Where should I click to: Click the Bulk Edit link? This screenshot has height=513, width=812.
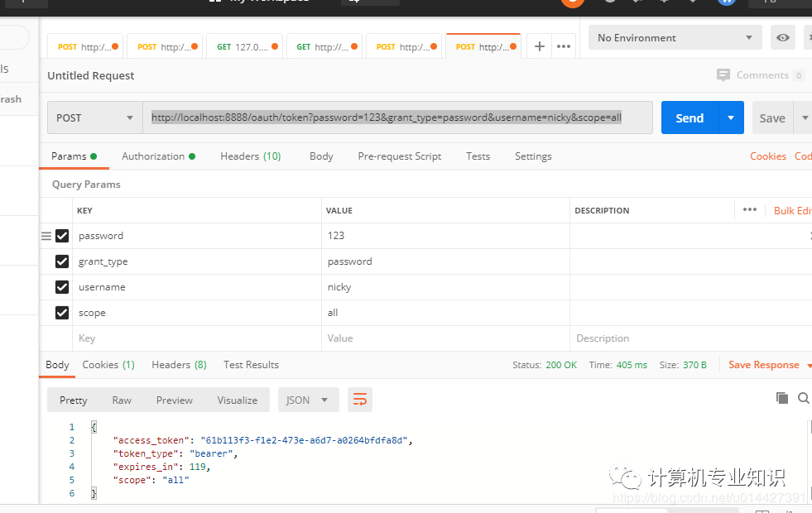pos(792,211)
